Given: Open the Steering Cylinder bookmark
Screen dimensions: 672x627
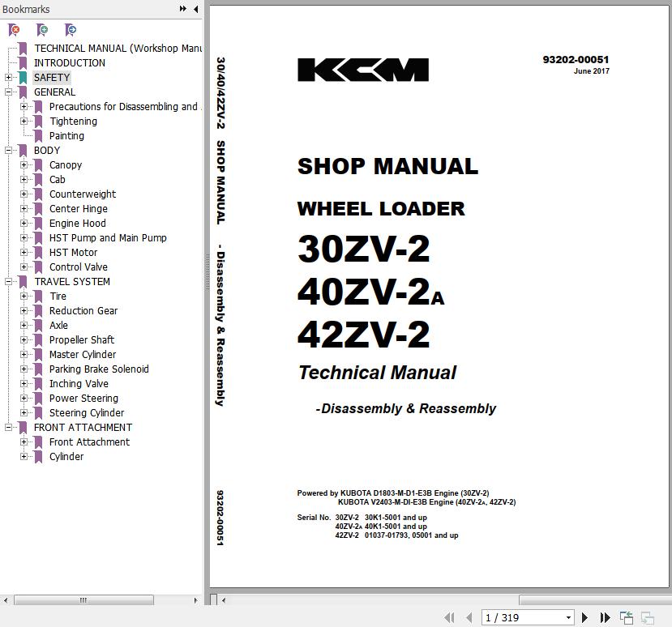Looking at the screenshot, I should [x=87, y=412].
